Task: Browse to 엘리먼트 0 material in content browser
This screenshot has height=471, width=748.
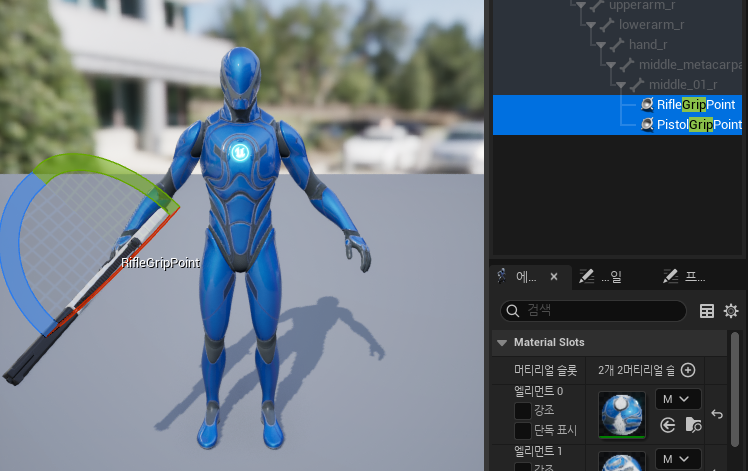Action: 693,425
